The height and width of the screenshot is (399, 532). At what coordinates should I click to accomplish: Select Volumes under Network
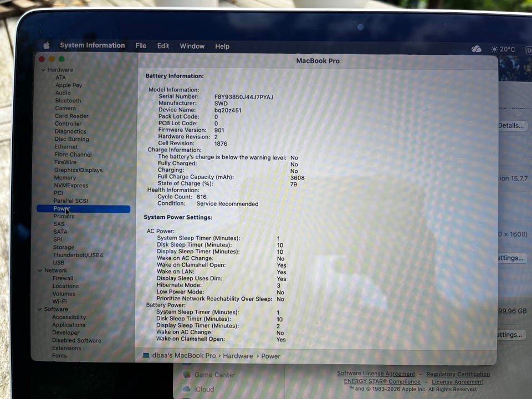(64, 294)
